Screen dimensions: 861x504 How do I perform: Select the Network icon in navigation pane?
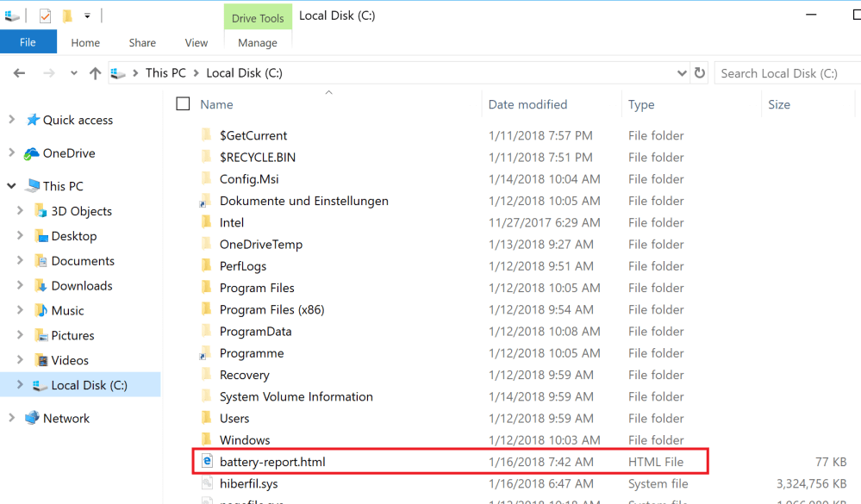[x=32, y=418]
